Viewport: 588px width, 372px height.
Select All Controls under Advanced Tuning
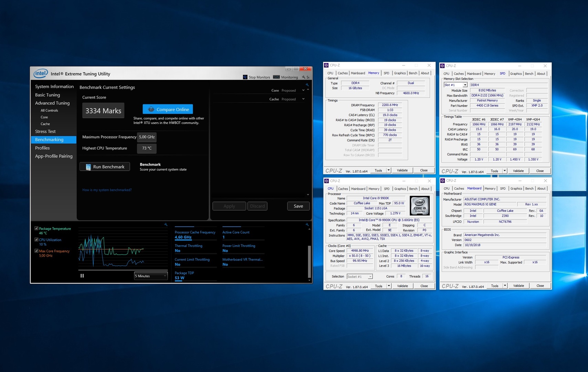pyautogui.click(x=49, y=111)
